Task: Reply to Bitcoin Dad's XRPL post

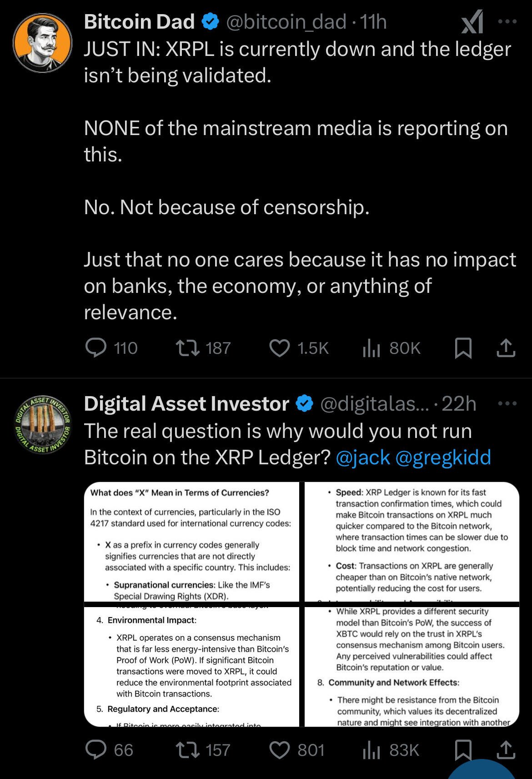Action: click(112, 348)
